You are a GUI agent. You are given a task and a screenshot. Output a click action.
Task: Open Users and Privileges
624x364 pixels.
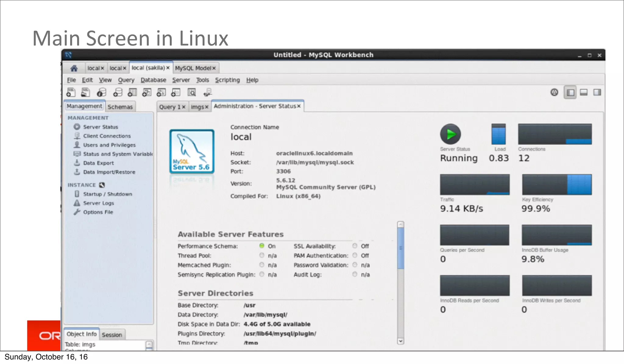point(109,145)
